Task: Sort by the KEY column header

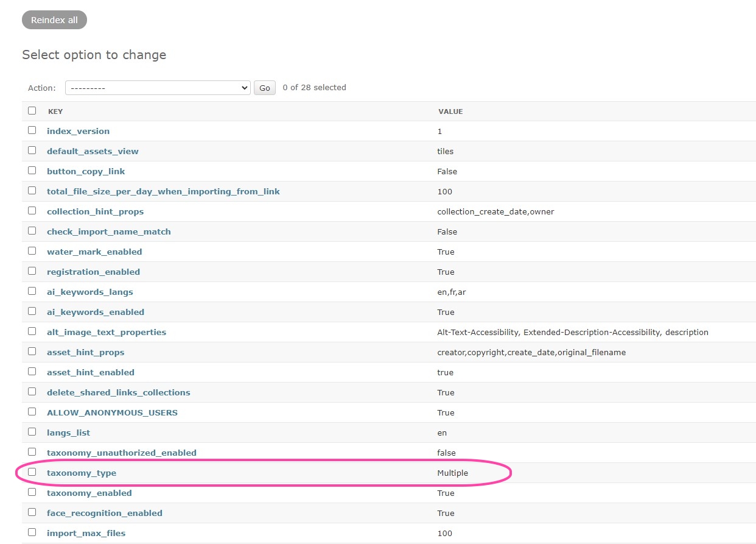Action: pyautogui.click(x=55, y=111)
